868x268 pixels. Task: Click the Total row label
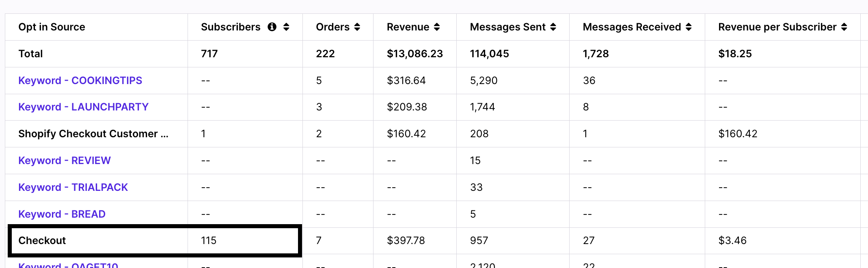point(30,54)
